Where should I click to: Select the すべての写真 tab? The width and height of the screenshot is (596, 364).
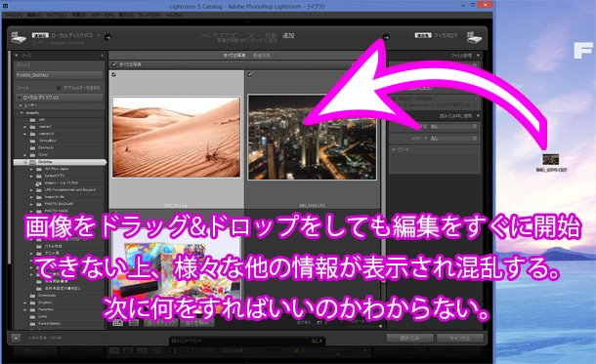(234, 56)
